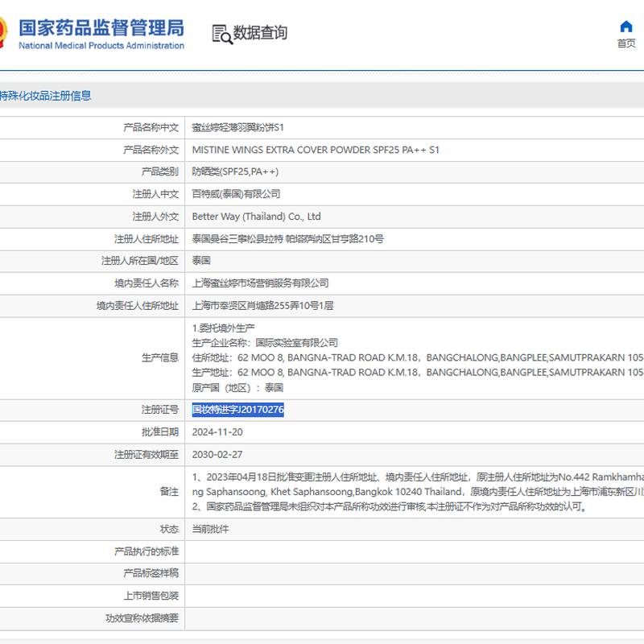Screen dimensions: 644x644
Task: Click highlighted registration number 国妆特进字J20170276
Action: (238, 410)
